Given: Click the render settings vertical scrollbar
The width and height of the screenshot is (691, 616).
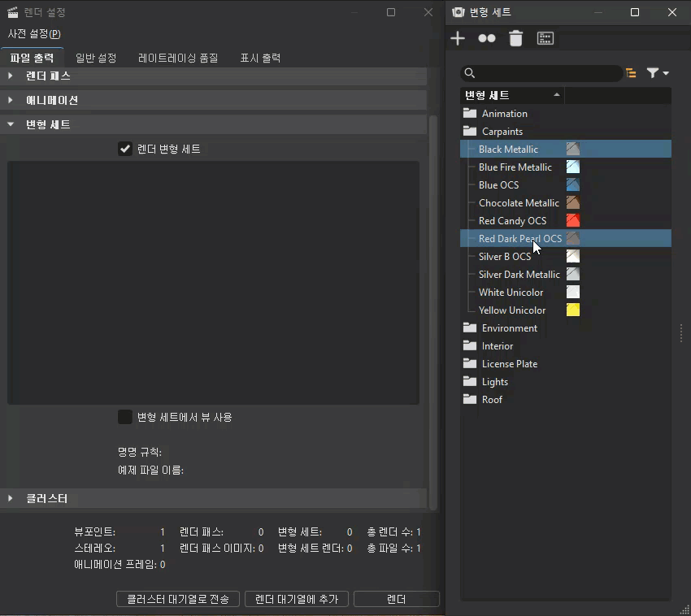Looking at the screenshot, I should [x=433, y=313].
